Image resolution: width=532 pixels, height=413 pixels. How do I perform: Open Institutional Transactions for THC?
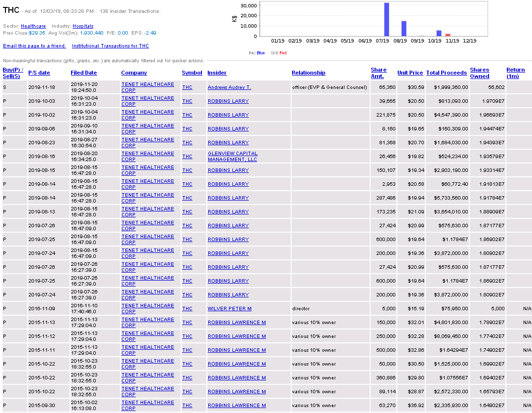point(110,46)
